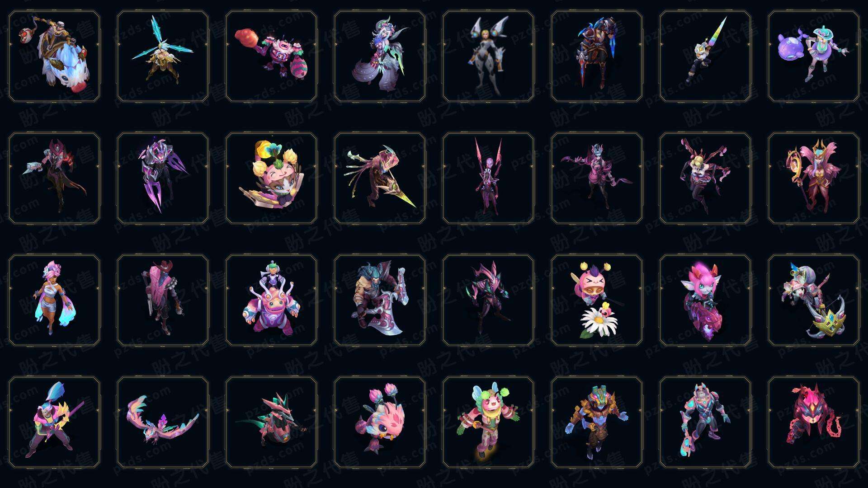The height and width of the screenshot is (488, 868).
Task: Select the rainbow sword character tile
Action: click(x=705, y=56)
